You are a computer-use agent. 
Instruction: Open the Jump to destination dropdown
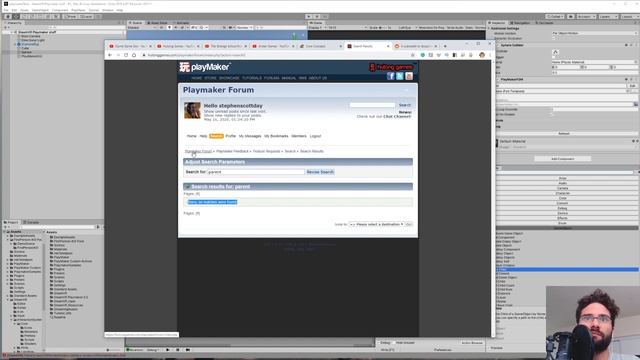pos(376,224)
